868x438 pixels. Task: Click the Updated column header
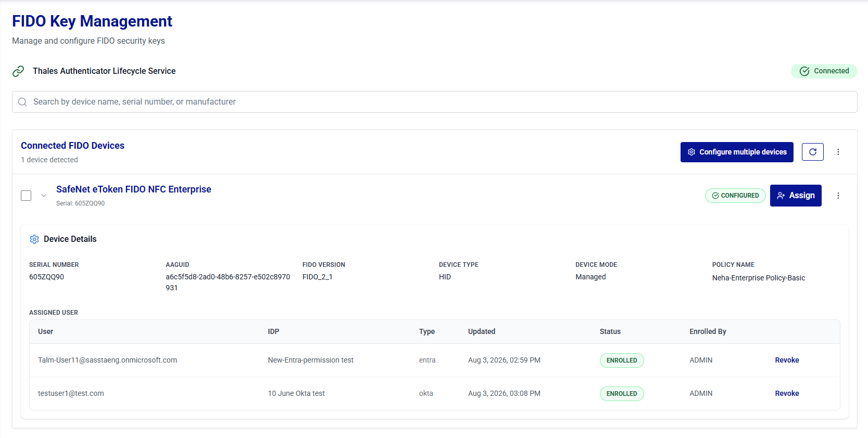[x=482, y=331]
